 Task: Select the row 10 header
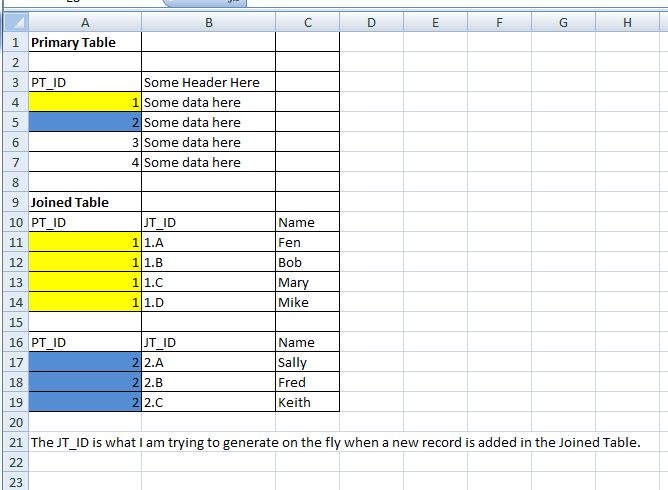14,222
